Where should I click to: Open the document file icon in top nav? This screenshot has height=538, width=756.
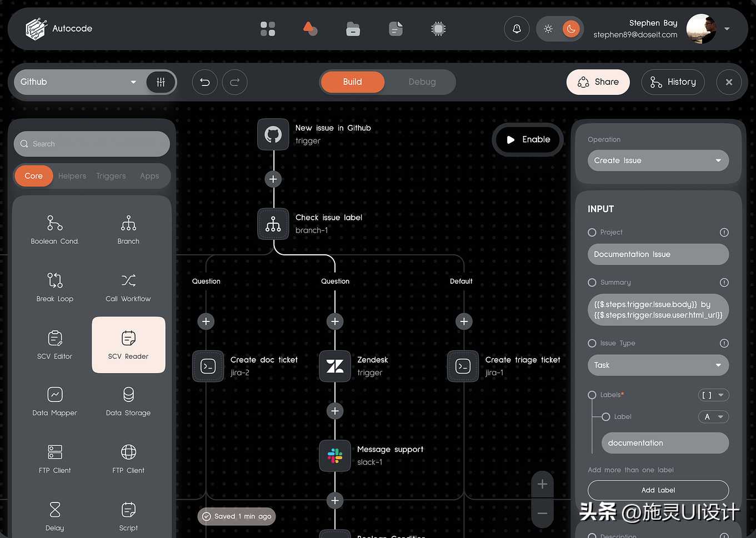pyautogui.click(x=395, y=29)
